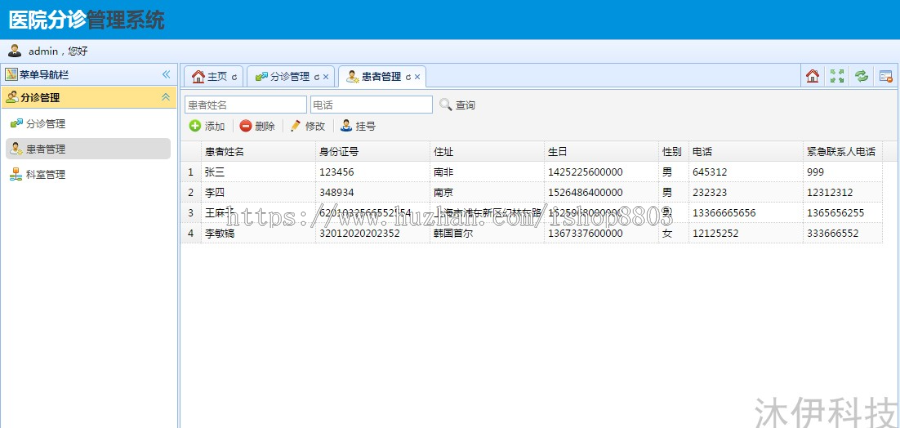The image size is (900, 428).
Task: Click ID number cell 123456
Action: (x=373, y=172)
